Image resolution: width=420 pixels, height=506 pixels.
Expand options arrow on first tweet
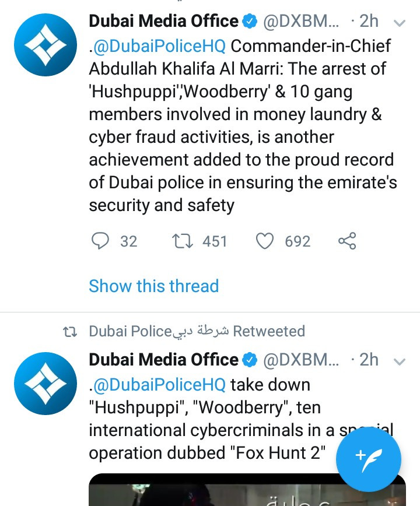click(x=400, y=23)
